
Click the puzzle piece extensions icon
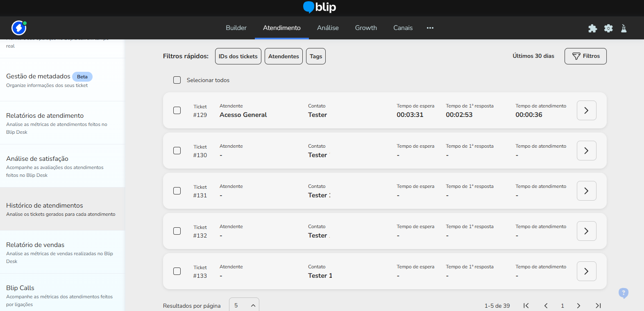tap(592, 28)
